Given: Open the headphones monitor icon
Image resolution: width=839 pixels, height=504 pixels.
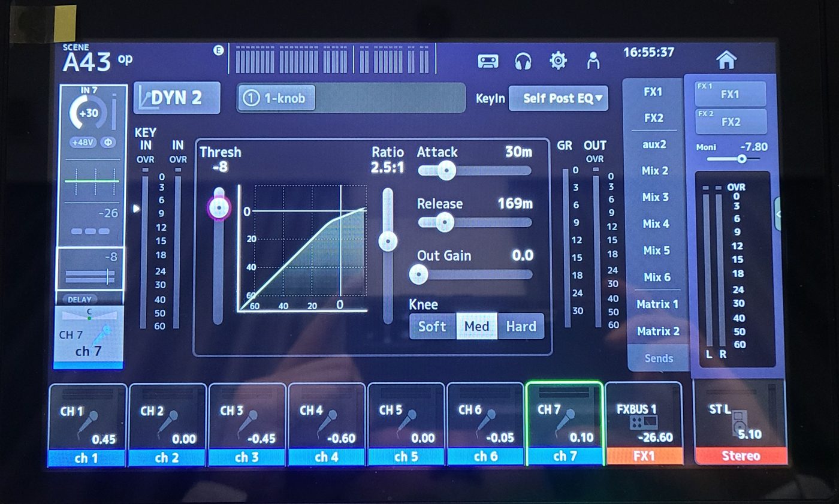Looking at the screenshot, I should pyautogui.click(x=523, y=61).
